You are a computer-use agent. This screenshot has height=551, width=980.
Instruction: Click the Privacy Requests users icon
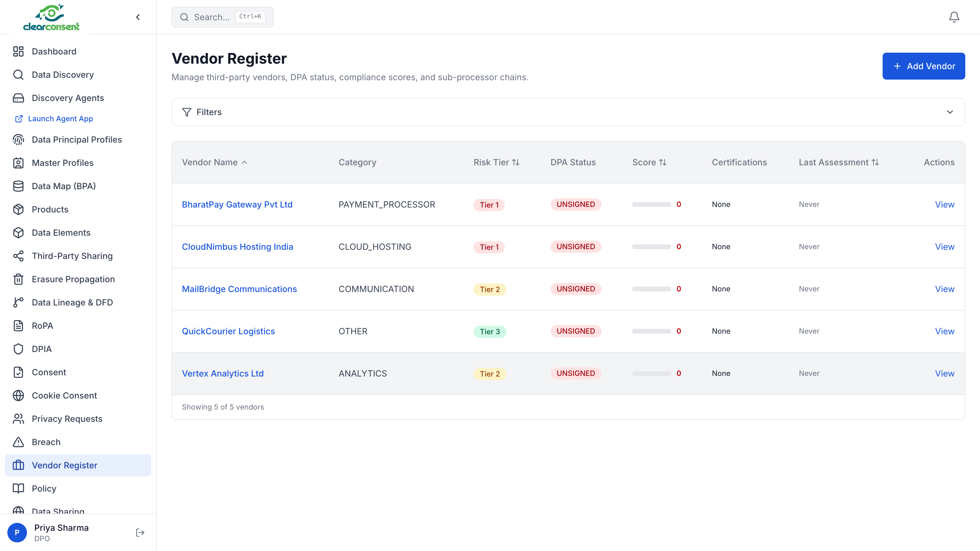pyautogui.click(x=18, y=419)
